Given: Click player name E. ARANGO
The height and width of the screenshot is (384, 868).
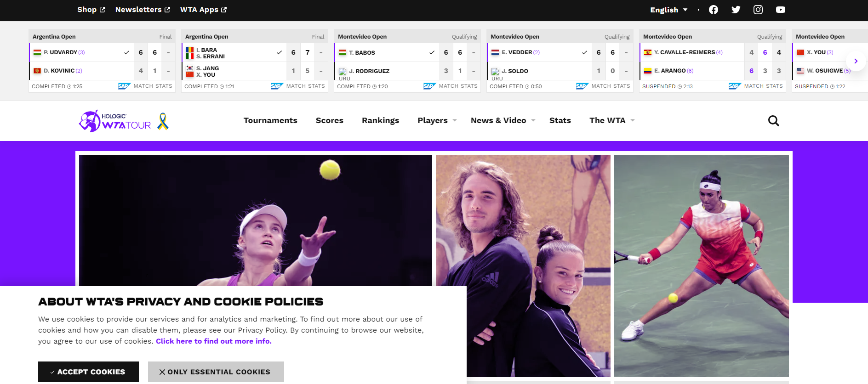Looking at the screenshot, I should (x=670, y=71).
